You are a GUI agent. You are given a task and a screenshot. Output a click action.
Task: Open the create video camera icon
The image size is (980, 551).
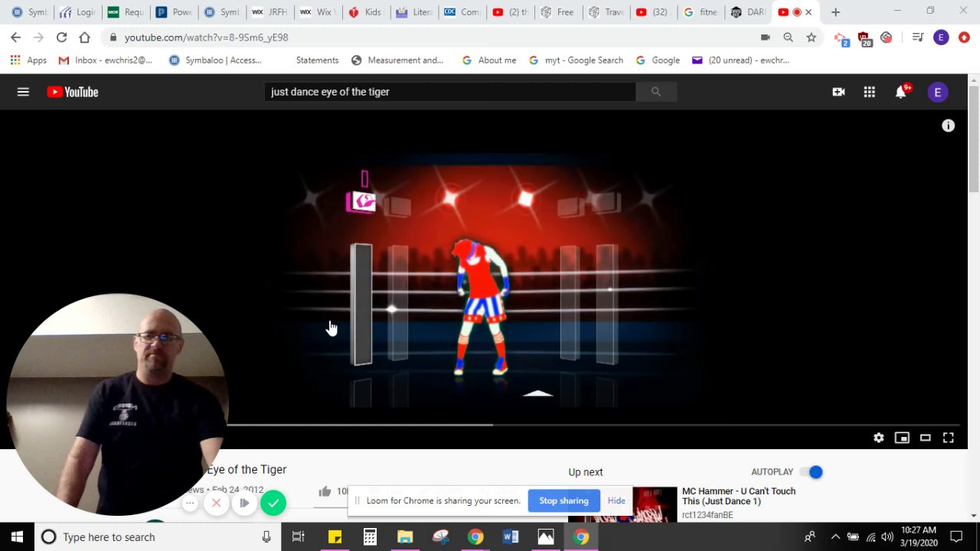[838, 92]
